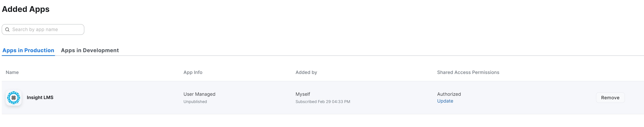Click the Unpublished status label

[x=195, y=101]
